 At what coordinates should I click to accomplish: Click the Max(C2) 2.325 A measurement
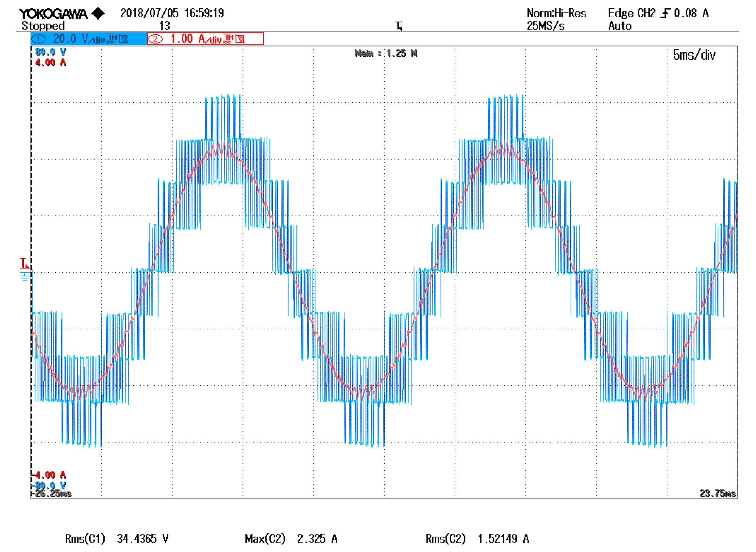(291, 539)
